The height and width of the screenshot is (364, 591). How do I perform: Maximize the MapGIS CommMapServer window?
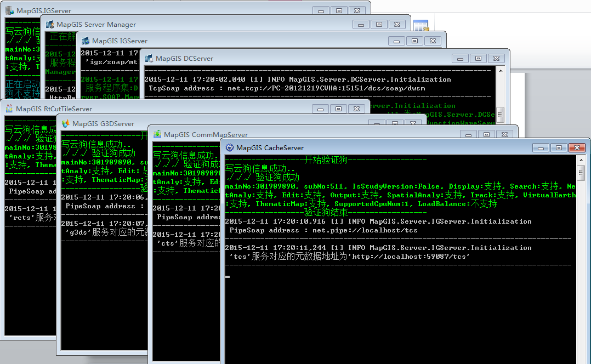tap(487, 134)
